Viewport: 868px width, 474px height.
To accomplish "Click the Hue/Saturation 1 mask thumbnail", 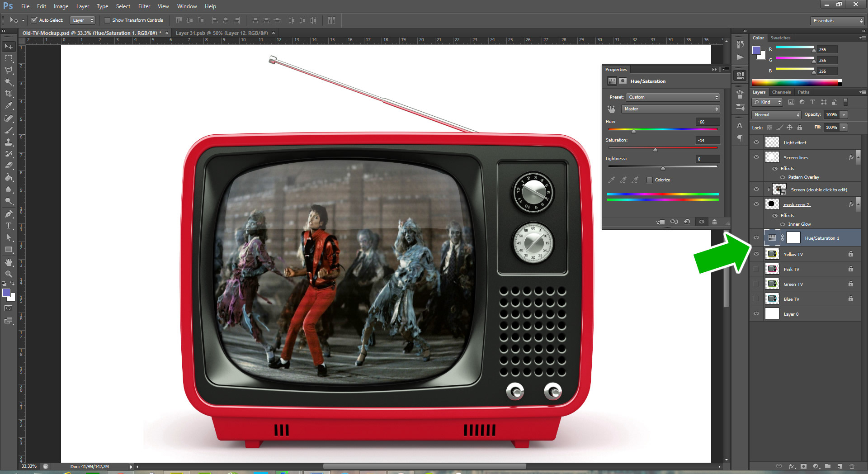I will [793, 238].
